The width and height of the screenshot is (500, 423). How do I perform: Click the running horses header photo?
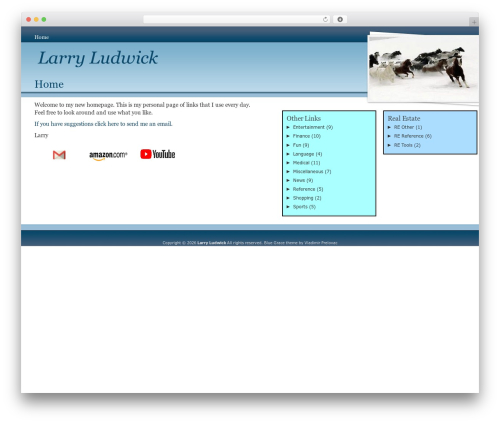[423, 68]
